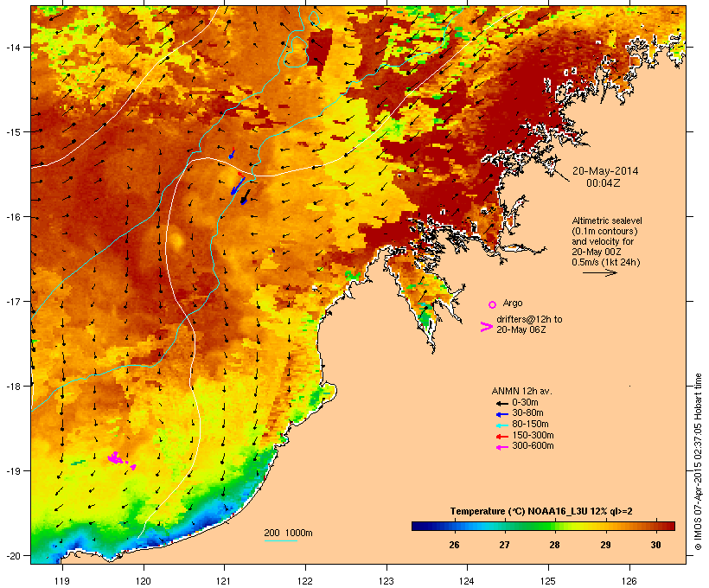Click the latitude axis label -20
This screenshot has width=709, height=588.
tap(12, 555)
